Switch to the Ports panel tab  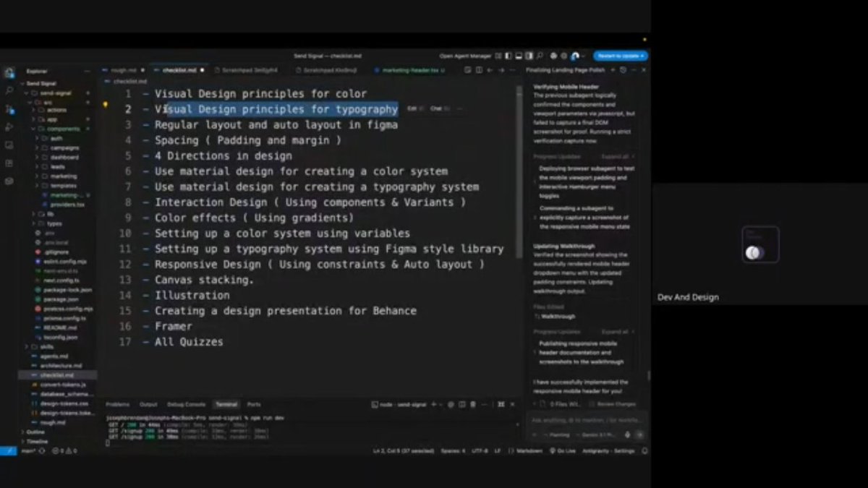coord(254,404)
